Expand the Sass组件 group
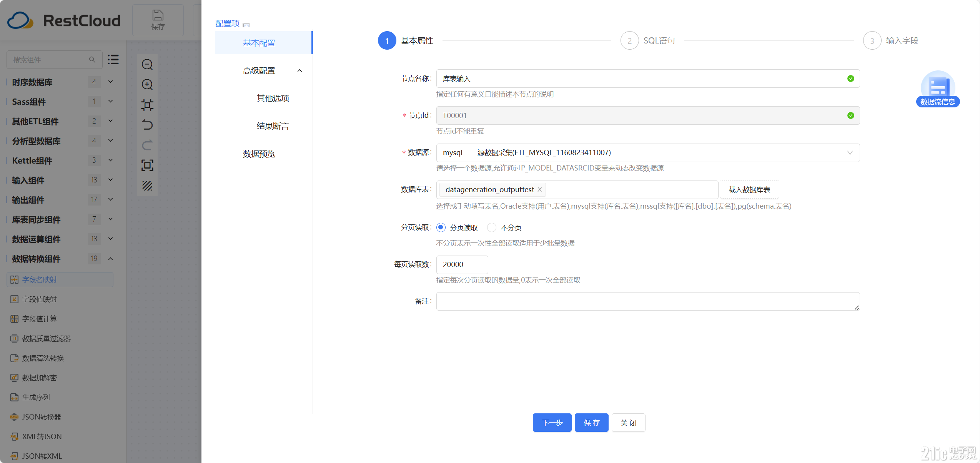This screenshot has height=463, width=980. [x=110, y=101]
